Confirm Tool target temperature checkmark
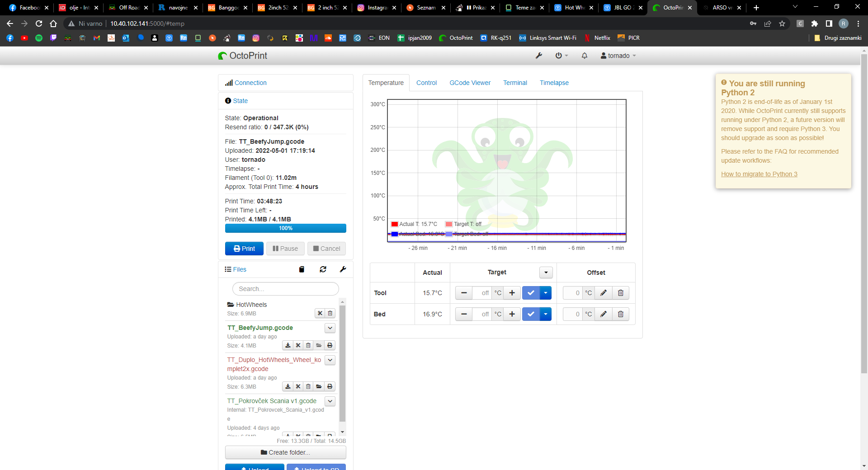The image size is (868, 470). (x=531, y=293)
